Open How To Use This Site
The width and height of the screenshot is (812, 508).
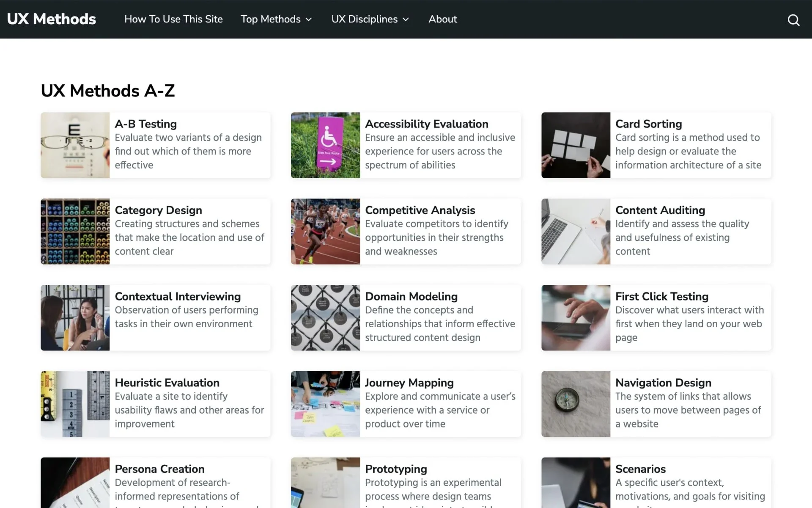[173, 19]
